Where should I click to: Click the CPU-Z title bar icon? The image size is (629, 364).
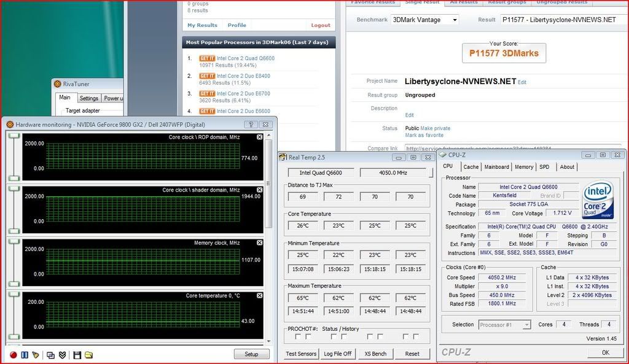tap(443, 155)
